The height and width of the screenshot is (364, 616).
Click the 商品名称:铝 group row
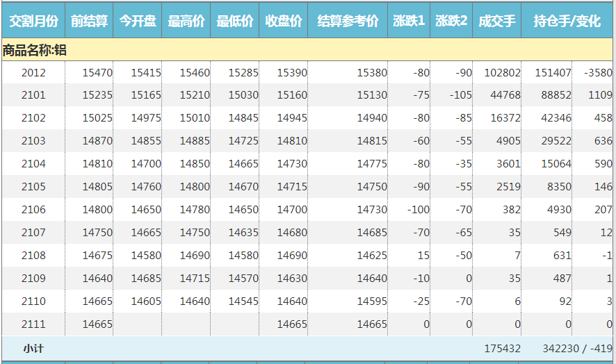tap(35, 50)
